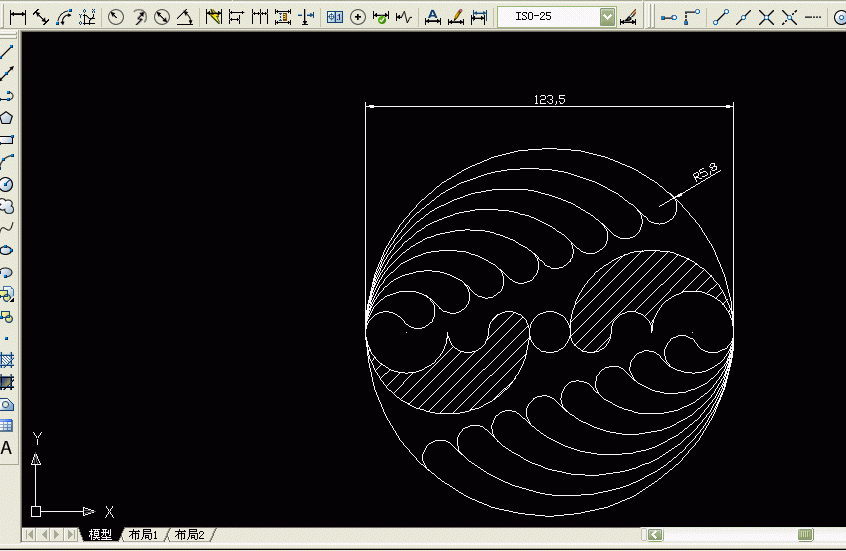Click the horizontal scrollbar thumb

click(805, 534)
